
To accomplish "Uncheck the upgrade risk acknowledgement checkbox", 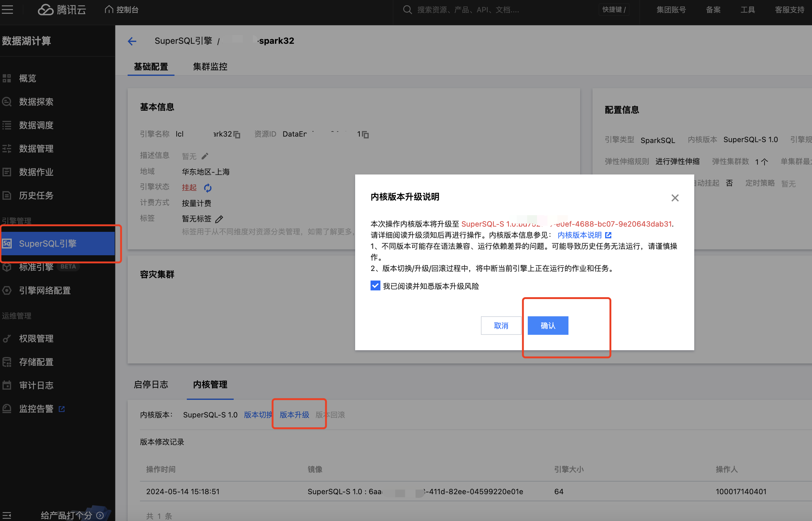I will (x=375, y=285).
